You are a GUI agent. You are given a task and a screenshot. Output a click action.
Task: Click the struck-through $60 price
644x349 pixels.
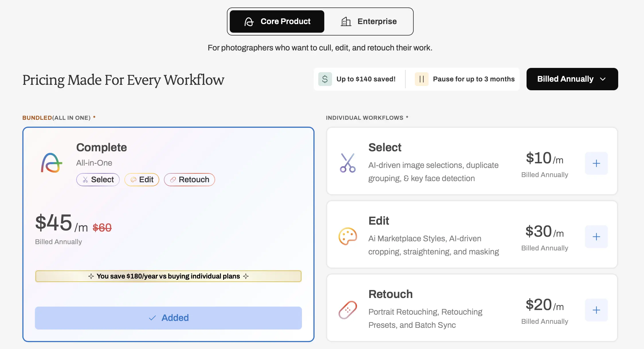click(102, 228)
